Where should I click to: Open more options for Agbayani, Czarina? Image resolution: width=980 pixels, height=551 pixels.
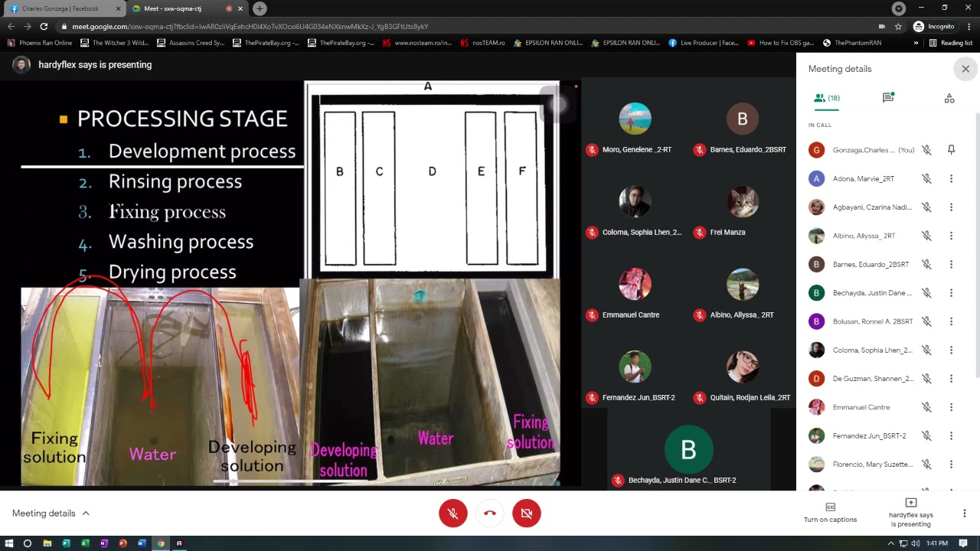click(x=951, y=207)
